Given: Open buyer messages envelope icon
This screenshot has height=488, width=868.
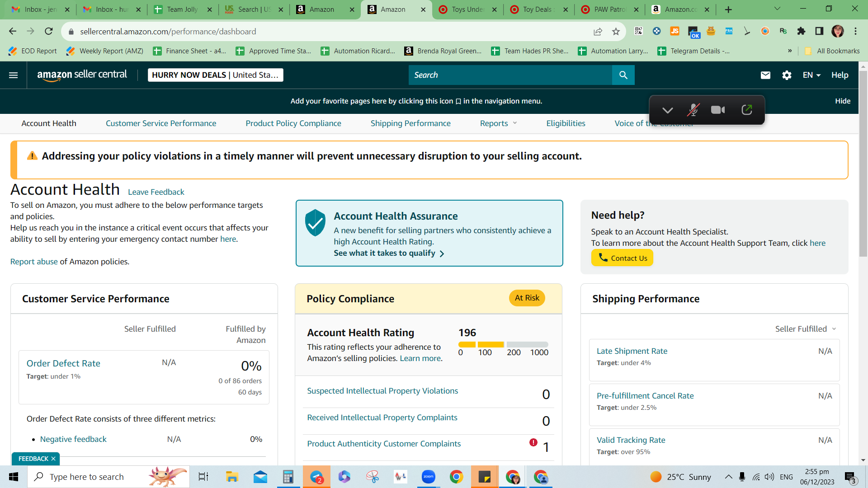Looking at the screenshot, I should (765, 75).
